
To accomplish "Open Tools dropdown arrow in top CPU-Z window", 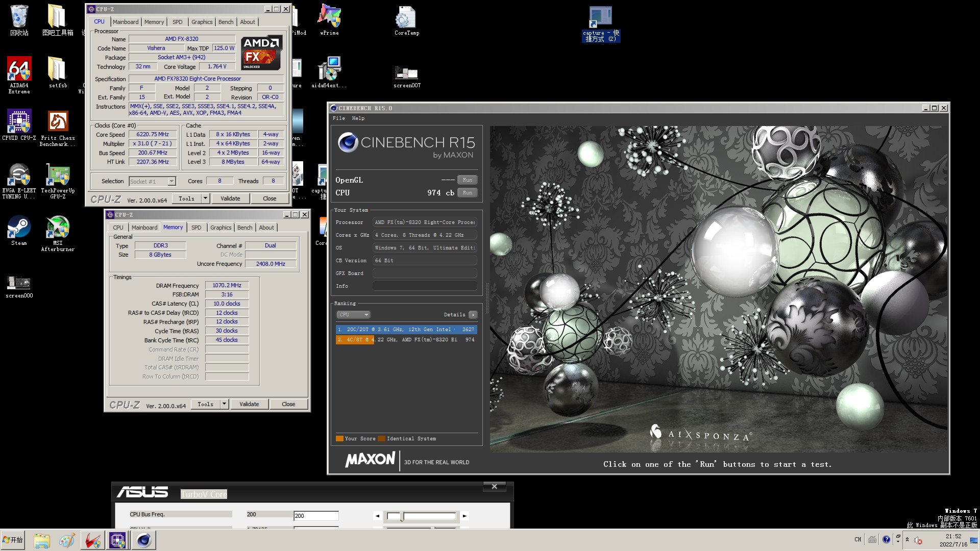I will pyautogui.click(x=205, y=198).
